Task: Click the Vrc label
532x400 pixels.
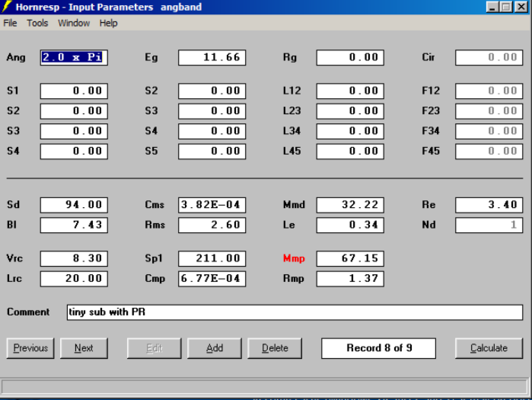Action: (x=15, y=259)
